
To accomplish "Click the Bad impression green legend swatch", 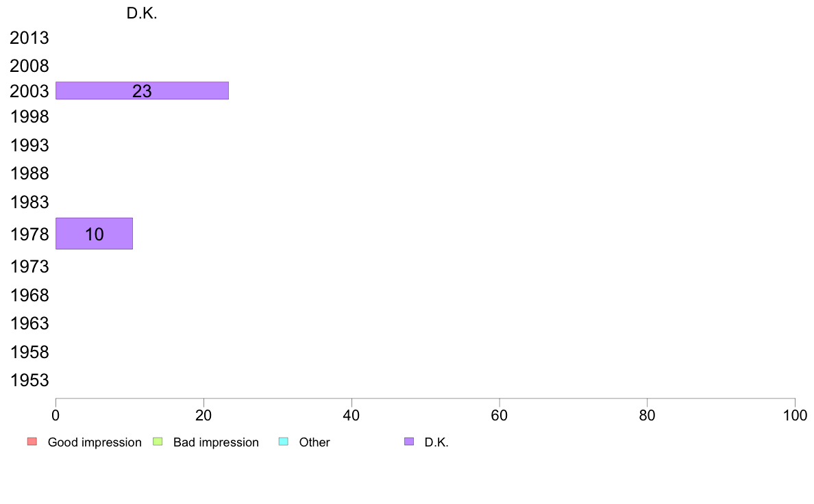I will click(x=158, y=442).
